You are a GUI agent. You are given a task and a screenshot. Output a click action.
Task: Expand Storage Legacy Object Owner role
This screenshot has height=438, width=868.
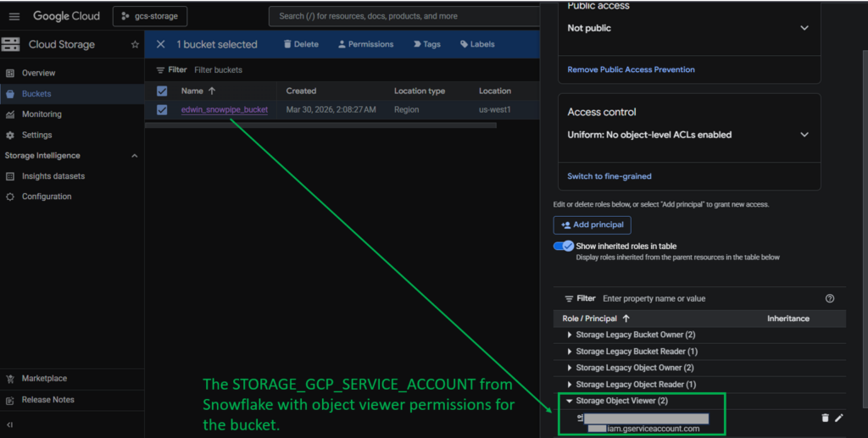click(569, 368)
